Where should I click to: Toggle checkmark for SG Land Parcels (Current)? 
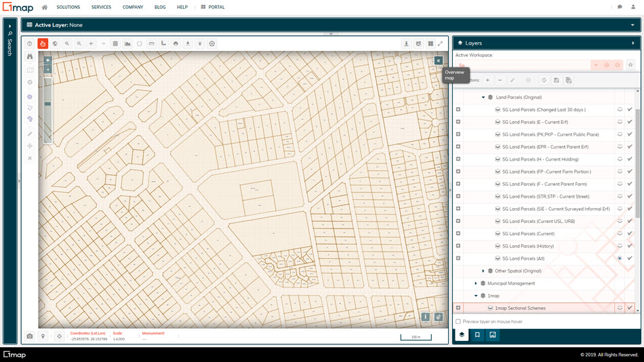tap(630, 233)
